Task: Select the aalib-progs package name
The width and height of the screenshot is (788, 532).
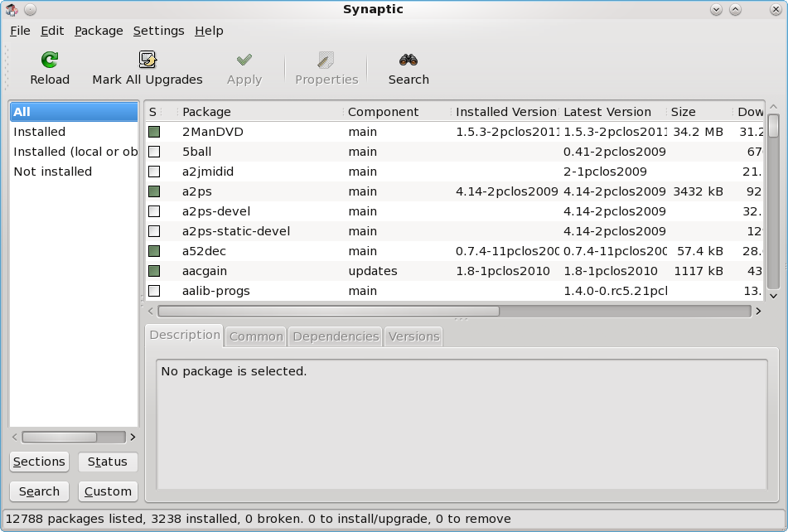Action: point(216,291)
